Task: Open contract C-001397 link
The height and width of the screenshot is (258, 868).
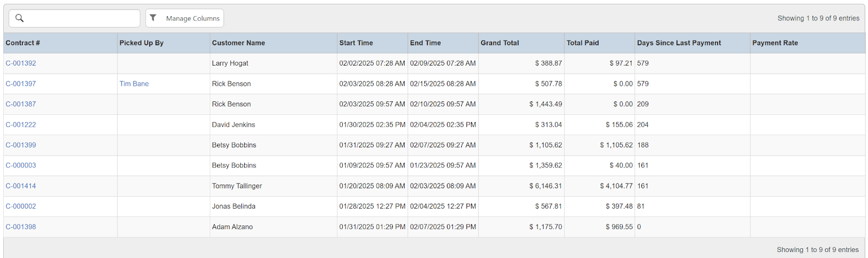Action: [21, 84]
